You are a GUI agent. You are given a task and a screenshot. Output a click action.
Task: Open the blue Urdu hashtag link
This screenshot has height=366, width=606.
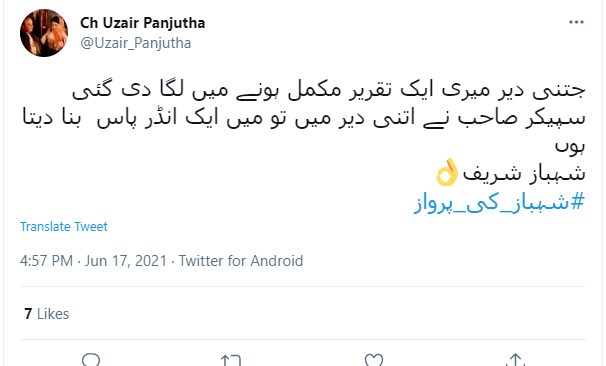click(499, 203)
